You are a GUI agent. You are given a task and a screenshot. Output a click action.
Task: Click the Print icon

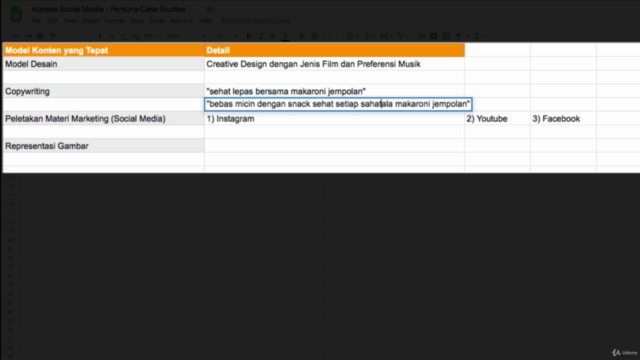pyautogui.click(x=40, y=36)
